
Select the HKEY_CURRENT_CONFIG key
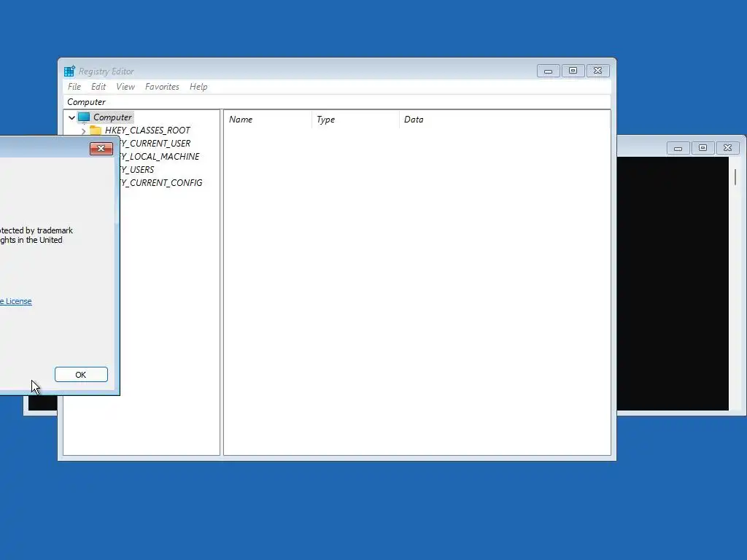click(x=161, y=183)
